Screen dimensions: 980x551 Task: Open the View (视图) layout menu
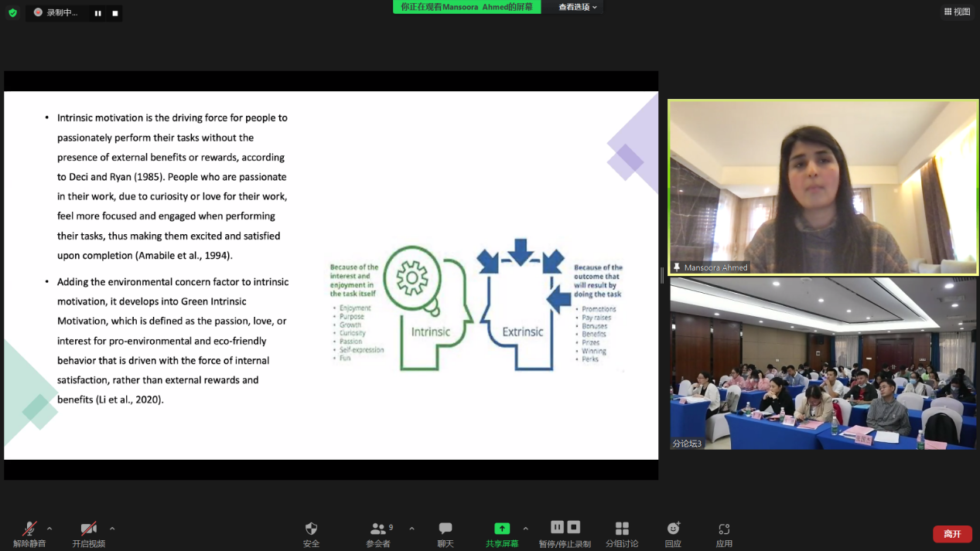point(957,12)
